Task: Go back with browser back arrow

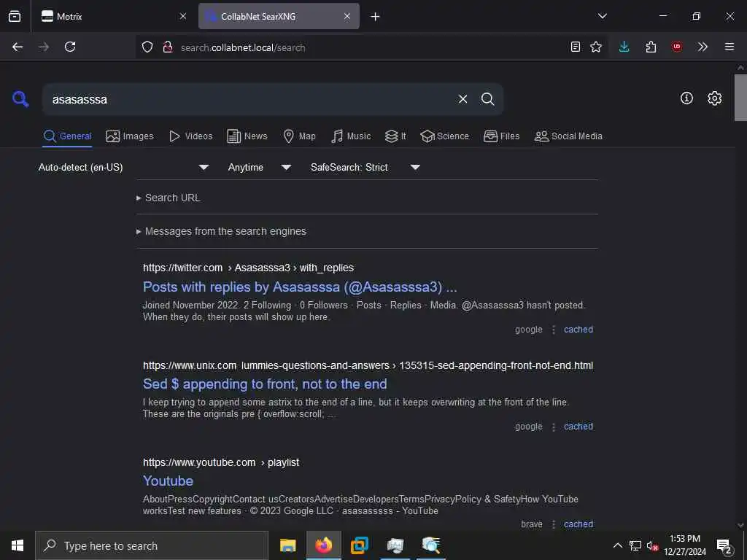Action: coord(18,47)
